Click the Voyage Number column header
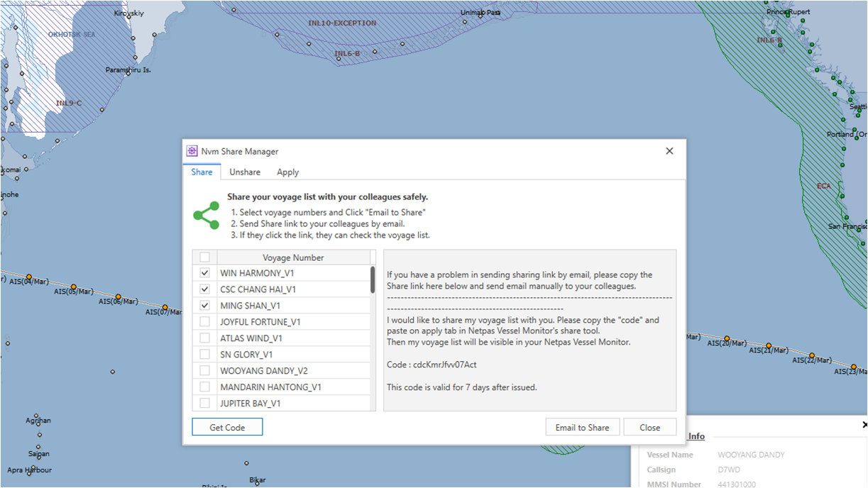 pos(293,257)
